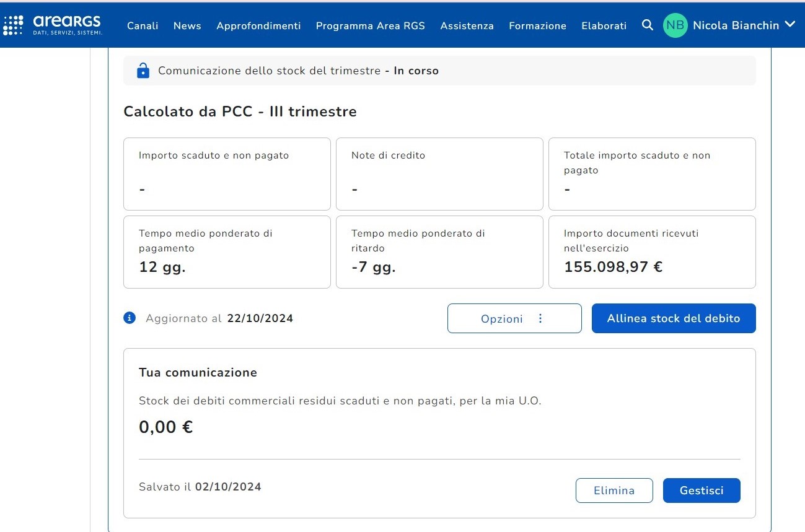Image resolution: width=805 pixels, height=532 pixels.
Task: Click the NB user avatar
Action: [x=675, y=25]
